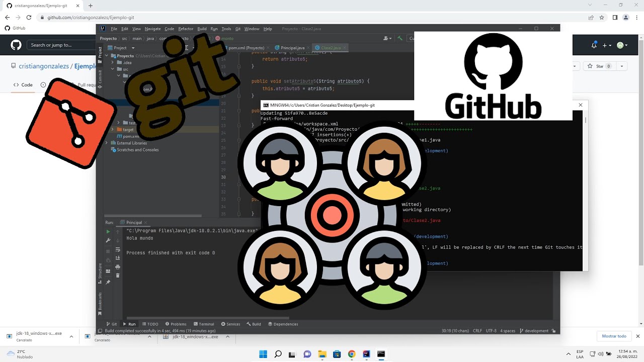Rerun Principal with the green Run arrow
This screenshot has width=644, height=362.
(108, 232)
